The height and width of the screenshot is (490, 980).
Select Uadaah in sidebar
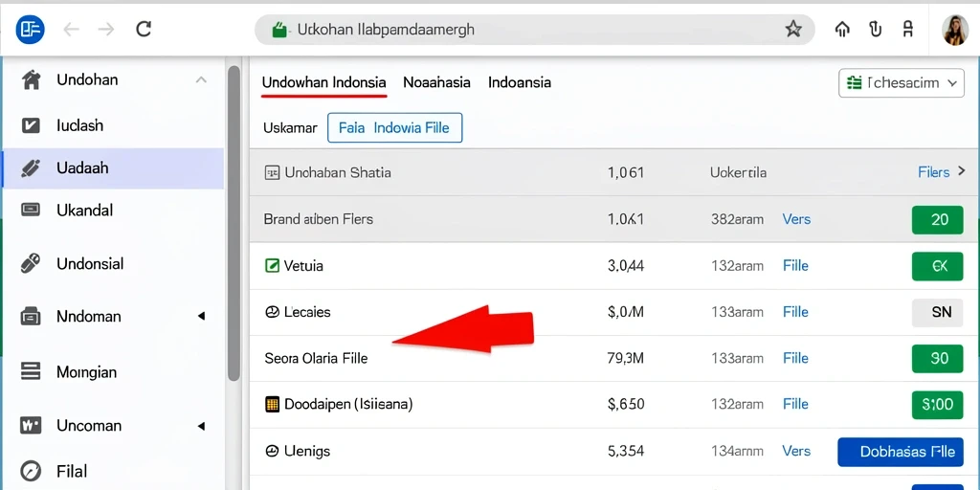82,168
